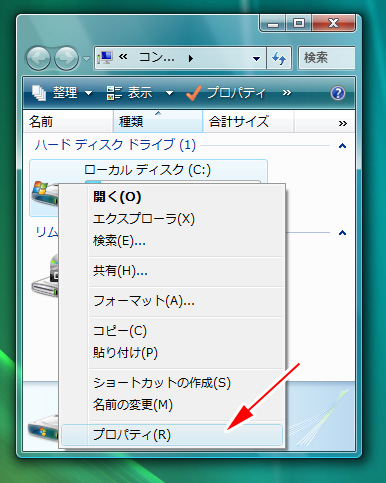Click the Local Disk C: drive icon

45,194
